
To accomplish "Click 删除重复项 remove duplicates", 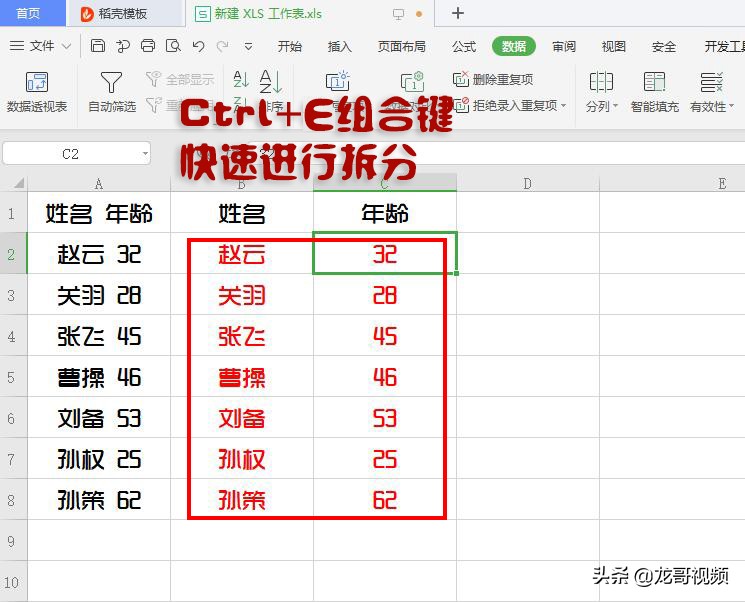I will pyautogui.click(x=493, y=79).
